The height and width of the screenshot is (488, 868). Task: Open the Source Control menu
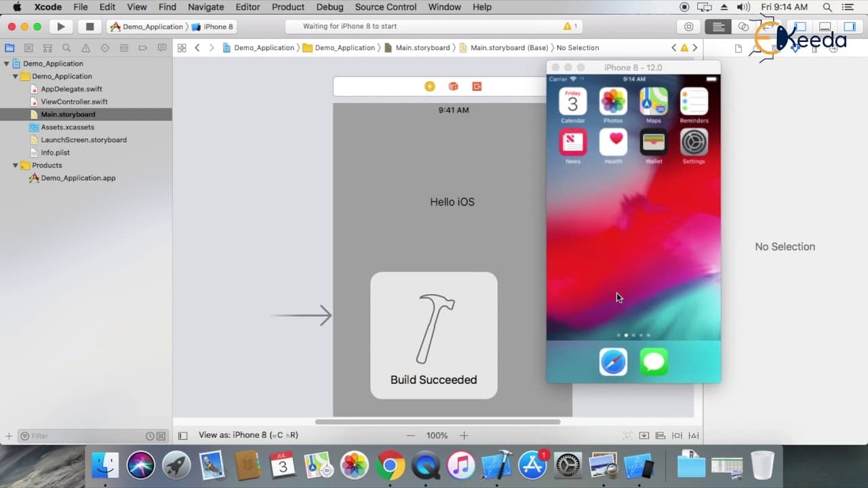pos(386,7)
